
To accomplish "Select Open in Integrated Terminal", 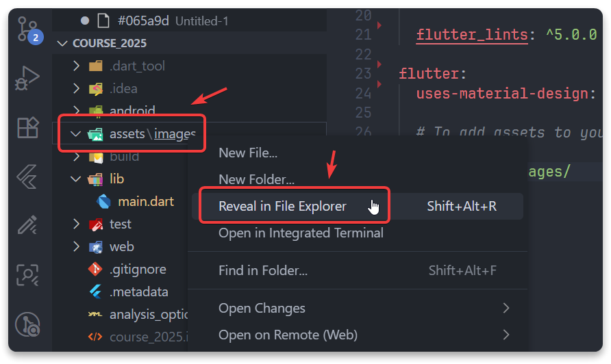I will point(301,233).
